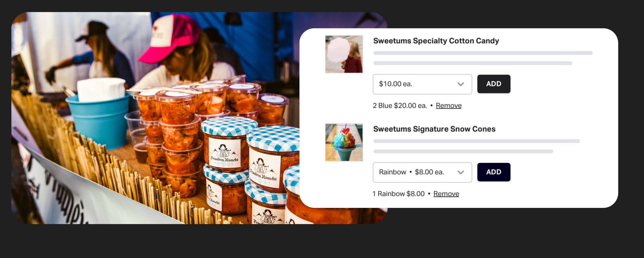Image resolution: width=644 pixels, height=258 pixels.
Task: Open the cotton candy product thumbnail
Action: [x=344, y=54]
